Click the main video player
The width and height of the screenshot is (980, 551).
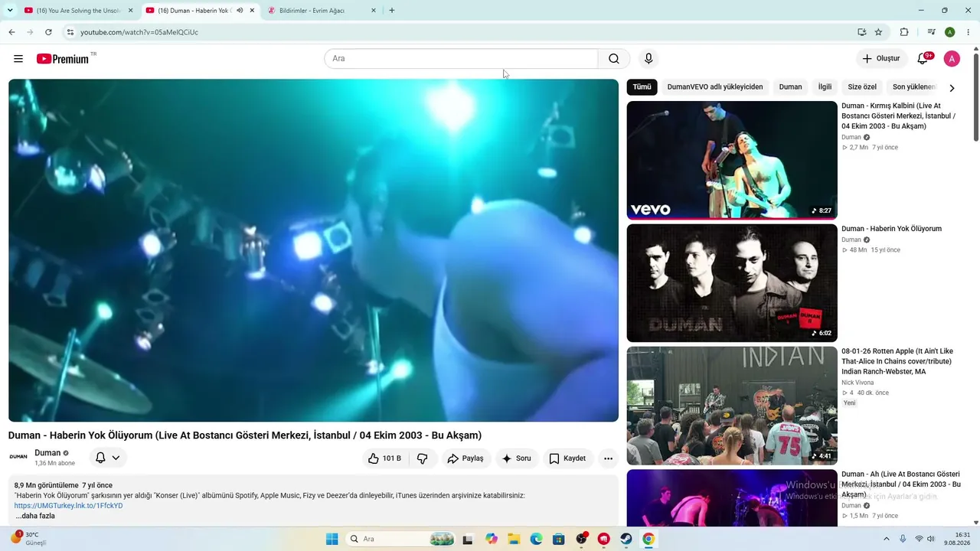pos(313,250)
